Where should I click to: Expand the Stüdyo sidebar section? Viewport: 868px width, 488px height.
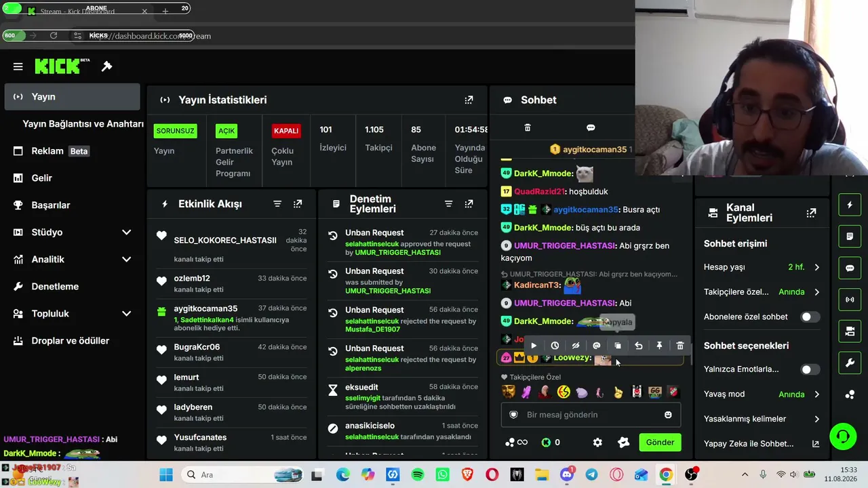coord(126,232)
